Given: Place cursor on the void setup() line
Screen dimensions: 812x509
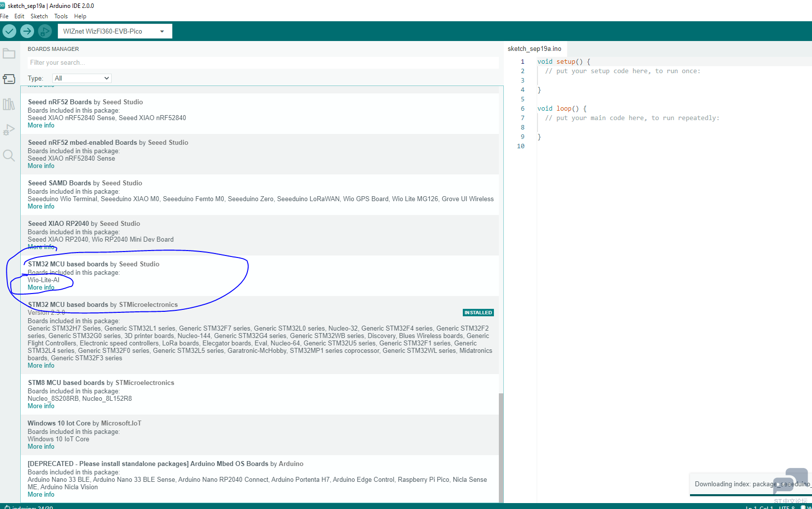Looking at the screenshot, I should (x=564, y=62).
